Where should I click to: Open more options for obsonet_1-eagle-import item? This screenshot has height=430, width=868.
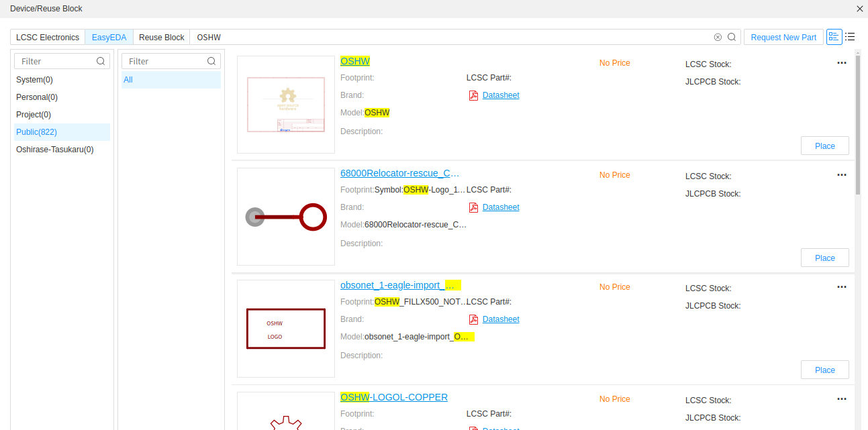[x=842, y=287]
